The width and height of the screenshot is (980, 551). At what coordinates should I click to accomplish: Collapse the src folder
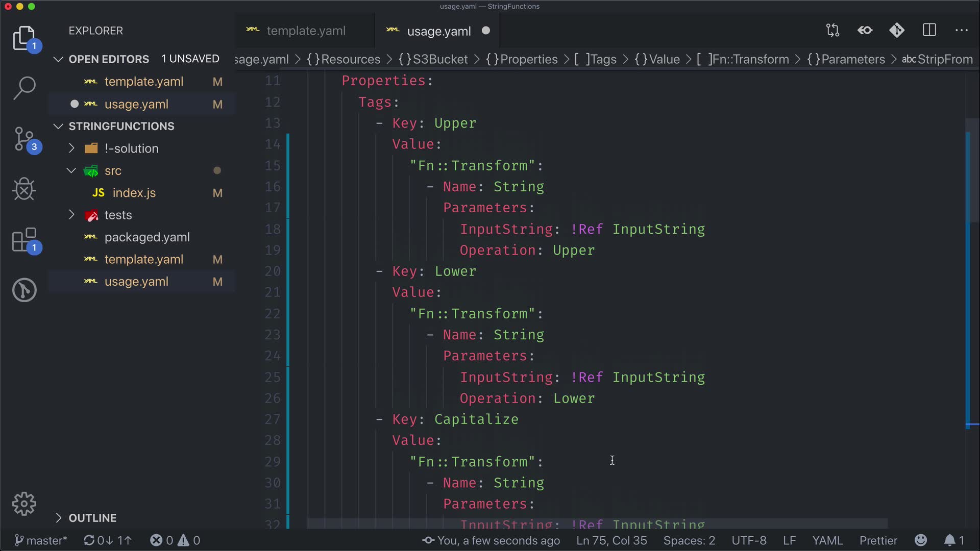pyautogui.click(x=71, y=171)
